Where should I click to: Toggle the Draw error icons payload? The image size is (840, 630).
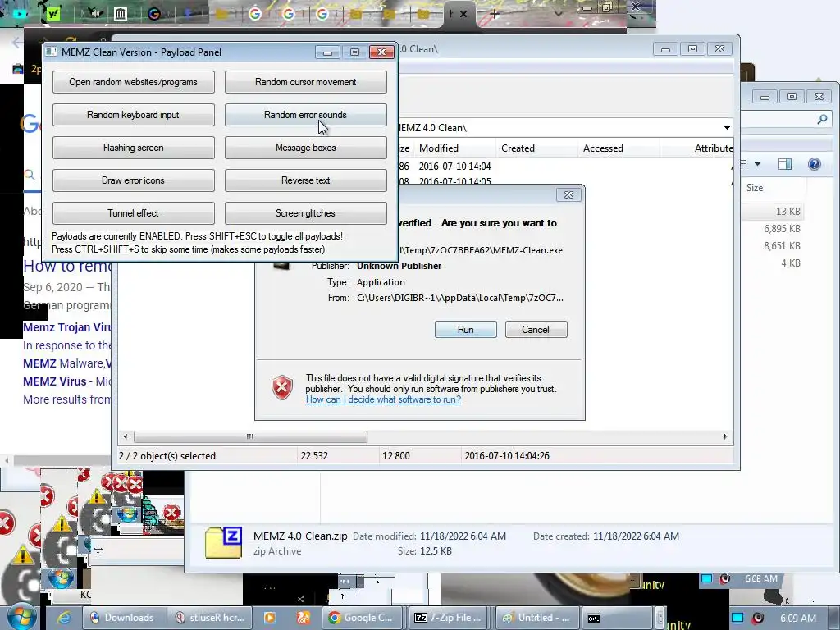click(134, 180)
